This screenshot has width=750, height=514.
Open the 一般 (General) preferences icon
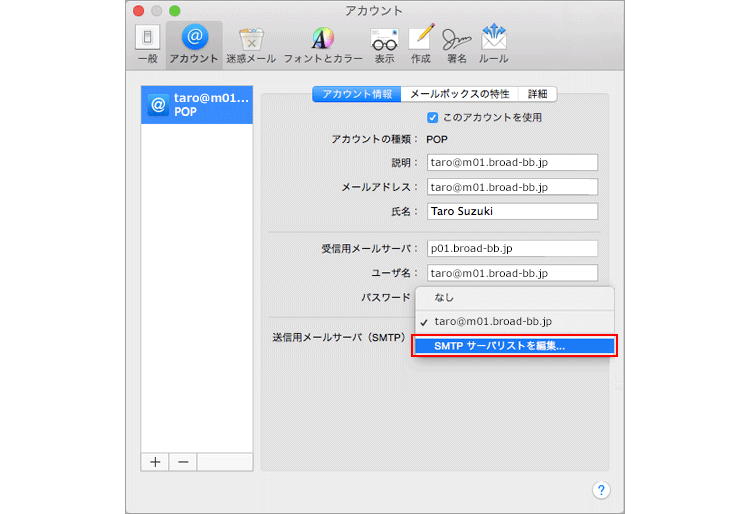click(x=146, y=44)
